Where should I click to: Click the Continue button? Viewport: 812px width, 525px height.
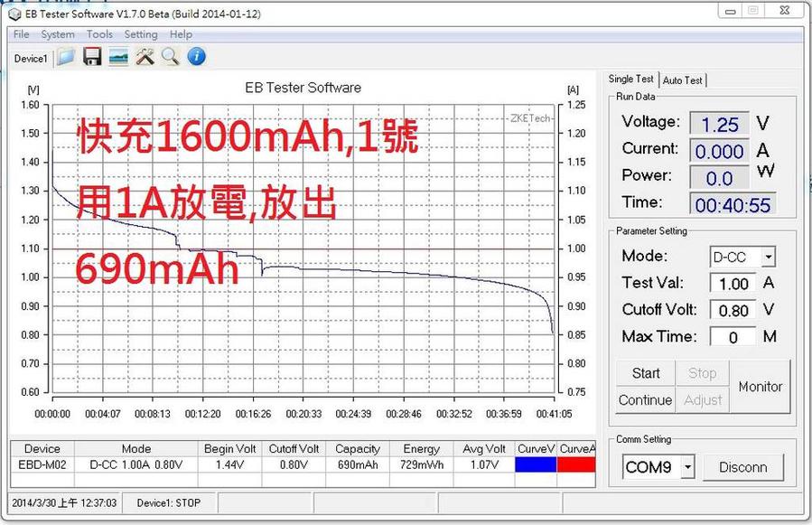[645, 400]
